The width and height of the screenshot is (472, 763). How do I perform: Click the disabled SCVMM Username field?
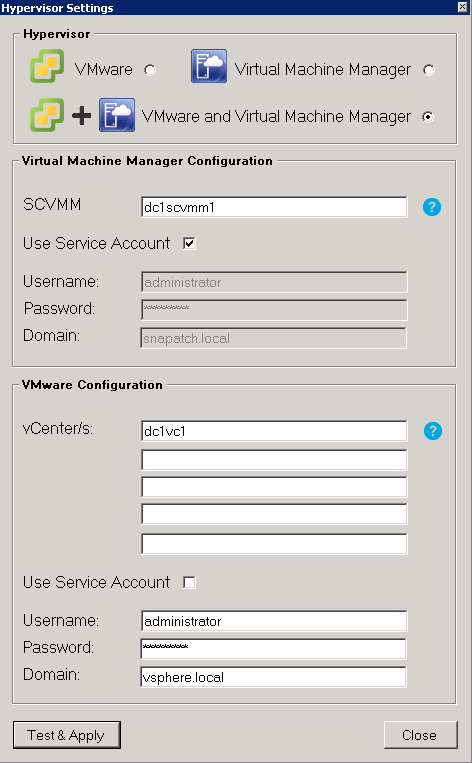[x=274, y=282]
